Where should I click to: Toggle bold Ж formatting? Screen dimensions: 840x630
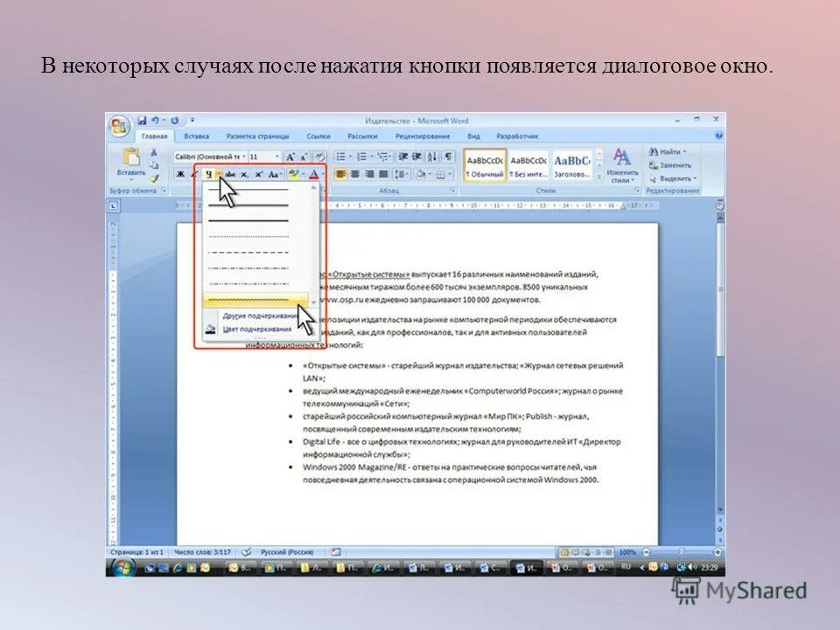[180, 174]
